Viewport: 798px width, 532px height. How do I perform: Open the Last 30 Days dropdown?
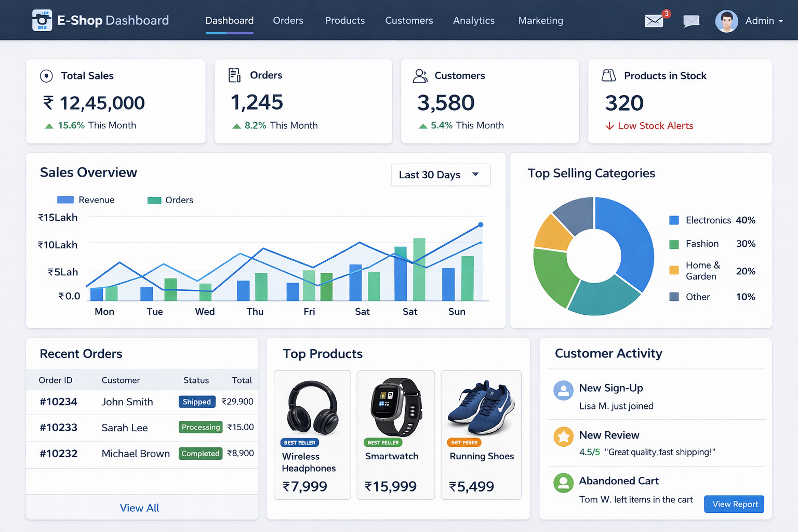[440, 175]
